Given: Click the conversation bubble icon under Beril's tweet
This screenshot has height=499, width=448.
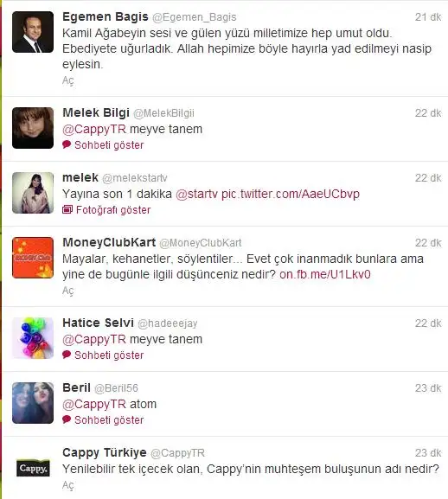Looking at the screenshot, I should (67, 419).
